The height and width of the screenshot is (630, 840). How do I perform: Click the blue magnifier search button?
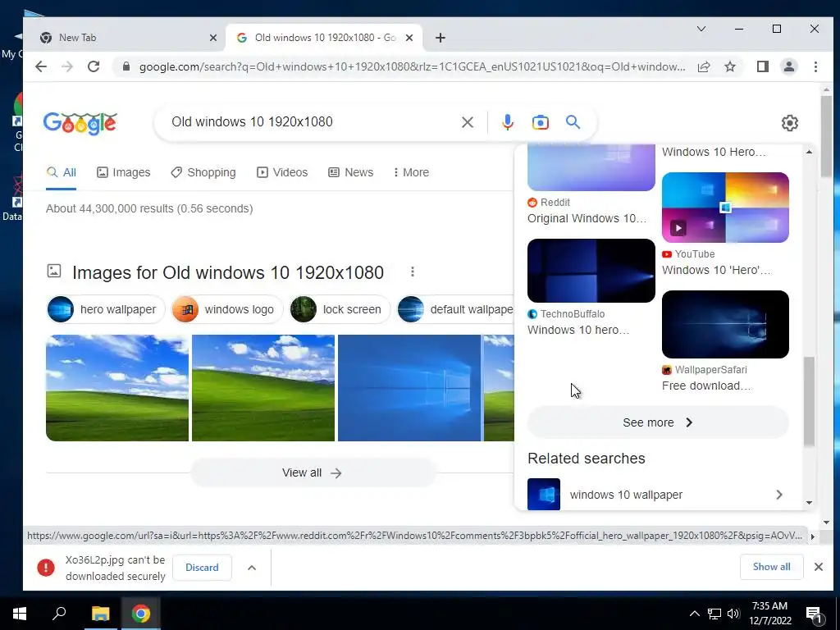(x=573, y=122)
